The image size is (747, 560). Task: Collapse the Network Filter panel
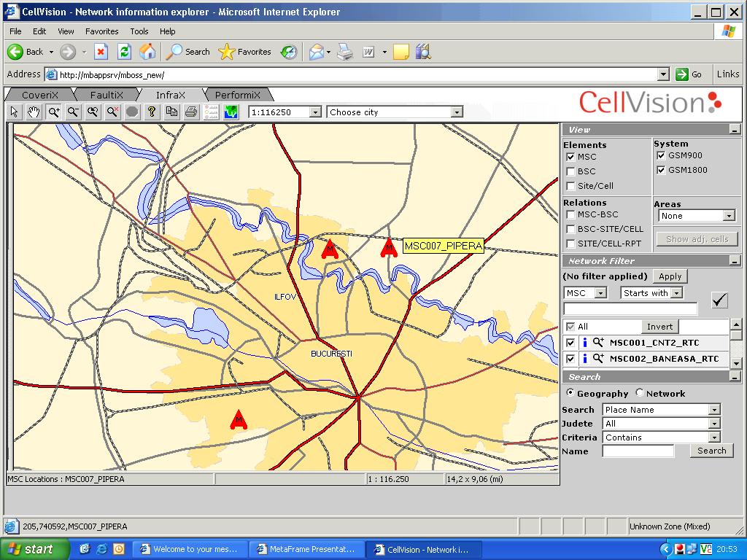click(735, 261)
